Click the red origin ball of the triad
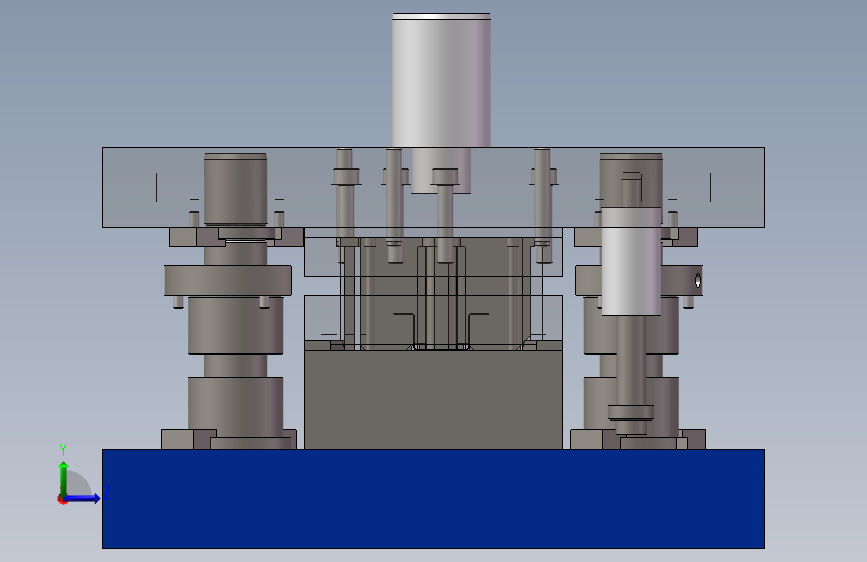 [62, 499]
